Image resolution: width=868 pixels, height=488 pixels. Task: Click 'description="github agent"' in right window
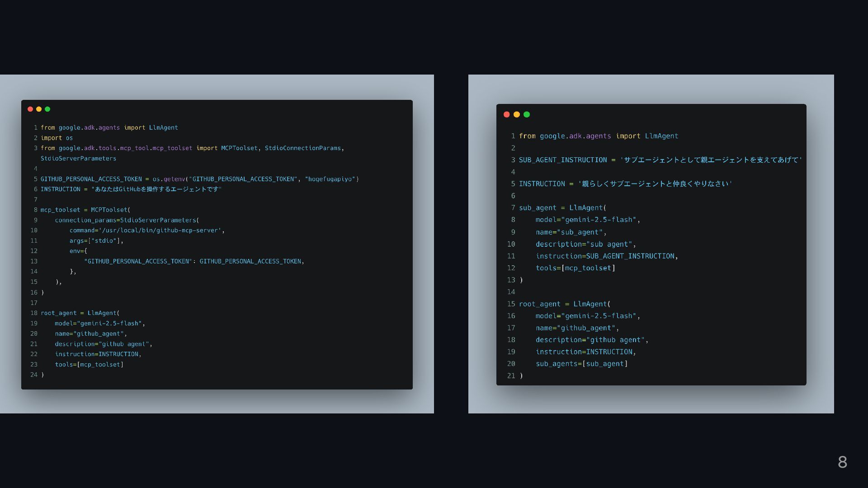pos(592,340)
